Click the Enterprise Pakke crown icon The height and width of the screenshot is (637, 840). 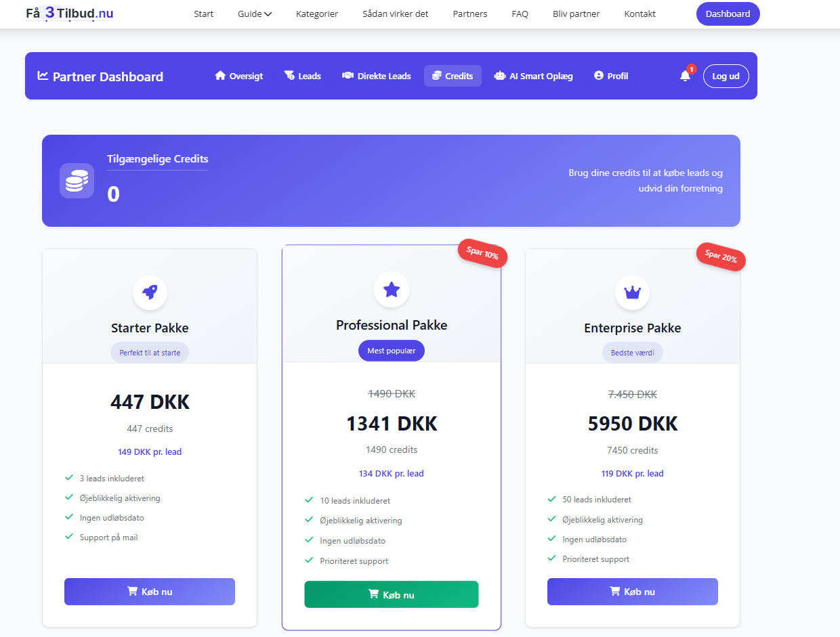[632, 292]
